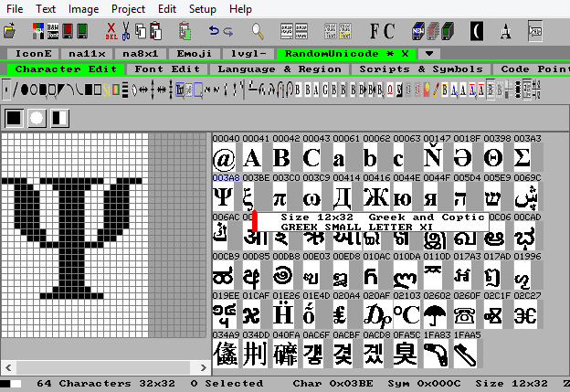Open the font tabs overflow dropdown arrow
This screenshot has width=570, height=392.
click(x=429, y=53)
